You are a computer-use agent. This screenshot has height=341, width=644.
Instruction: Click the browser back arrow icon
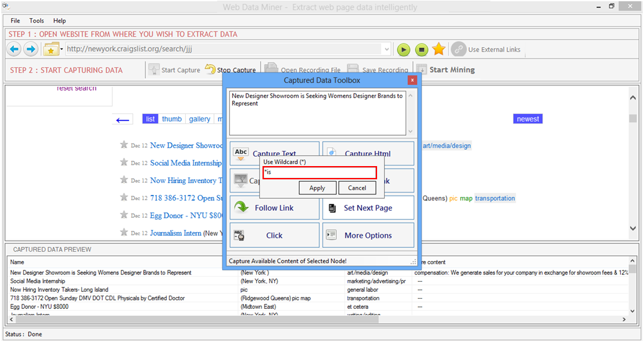coord(14,49)
